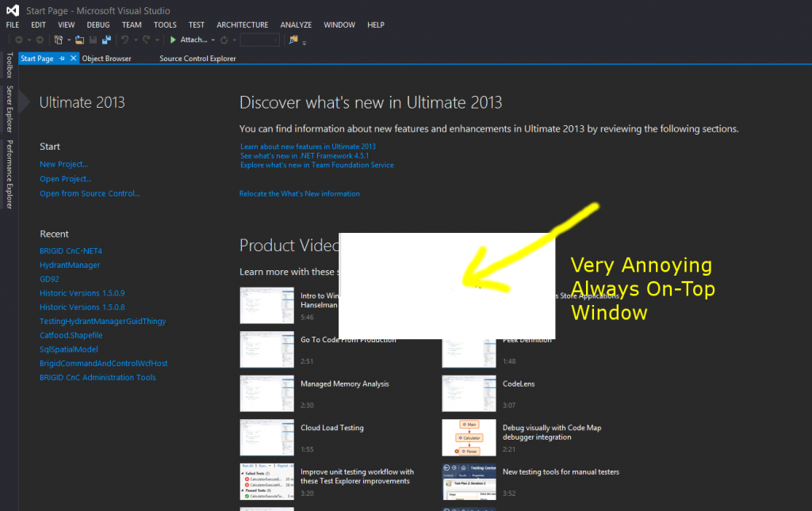Click Open from Source Control... link
Screen dimensions: 812x511
(90, 193)
